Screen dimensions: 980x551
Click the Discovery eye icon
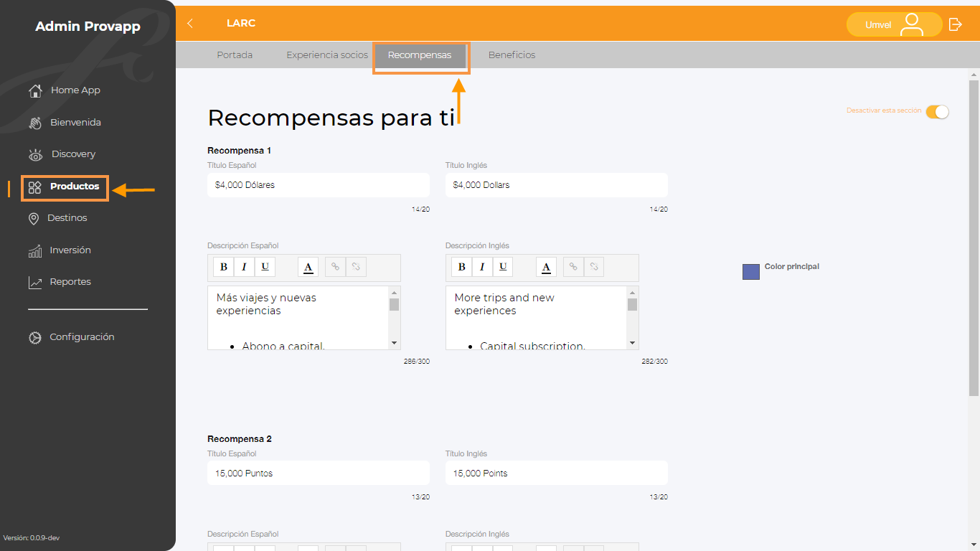coord(35,155)
